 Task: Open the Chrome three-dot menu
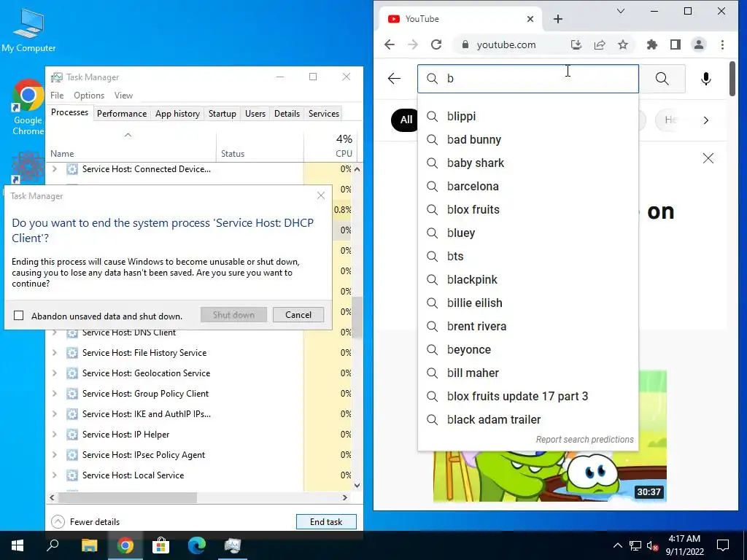(x=722, y=44)
